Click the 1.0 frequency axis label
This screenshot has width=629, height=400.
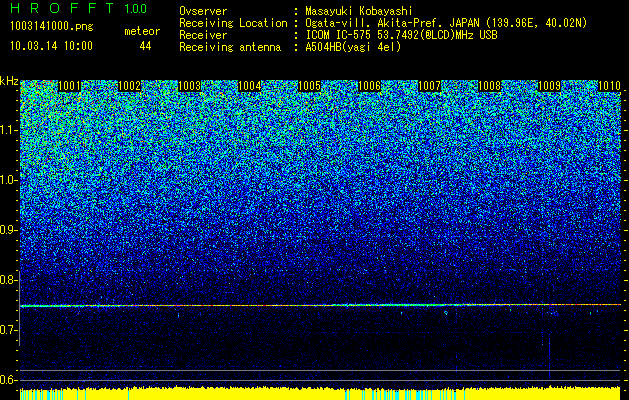(9, 180)
